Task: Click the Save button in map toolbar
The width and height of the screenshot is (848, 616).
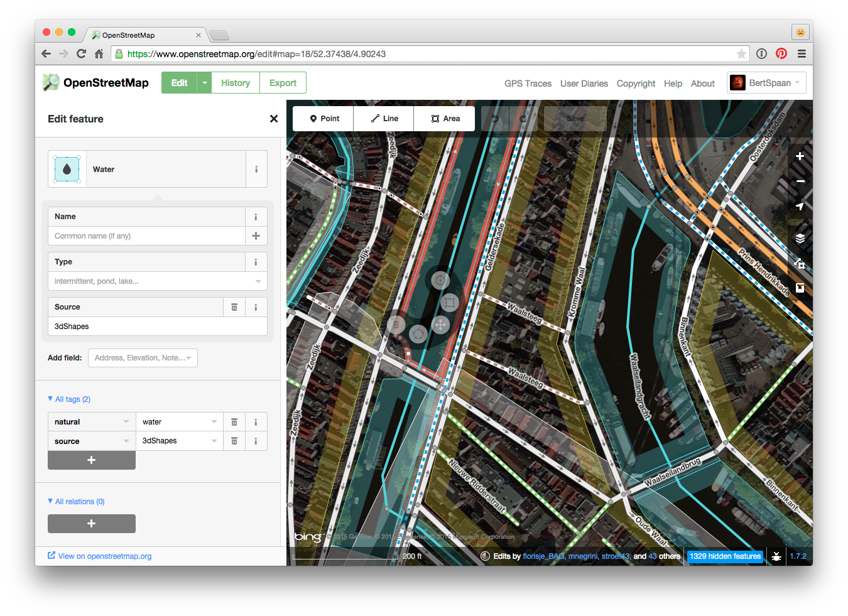Action: point(575,119)
